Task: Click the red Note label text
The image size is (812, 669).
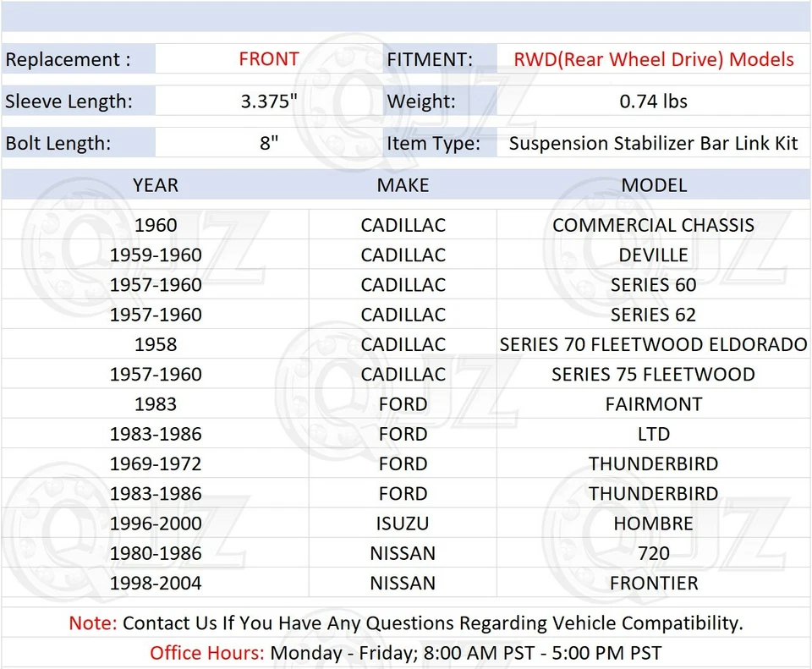Action: click(x=88, y=622)
